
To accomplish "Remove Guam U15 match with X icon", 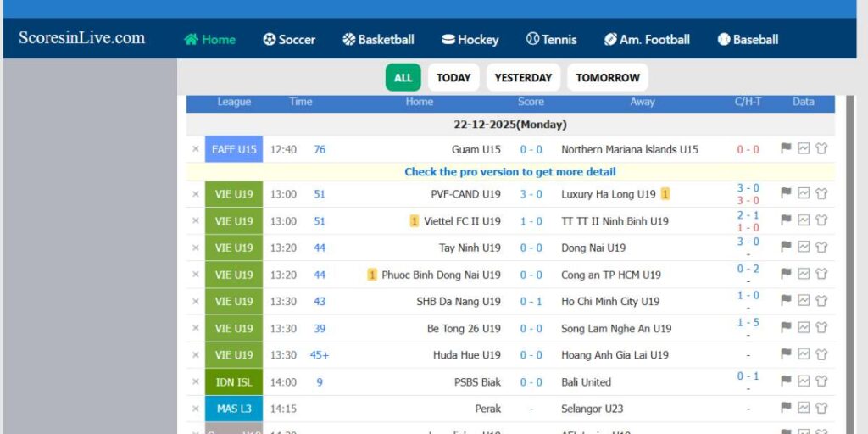I will tap(195, 149).
